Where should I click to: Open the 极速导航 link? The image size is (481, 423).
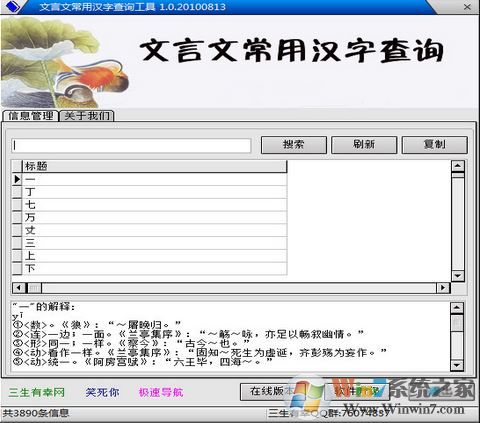161,392
